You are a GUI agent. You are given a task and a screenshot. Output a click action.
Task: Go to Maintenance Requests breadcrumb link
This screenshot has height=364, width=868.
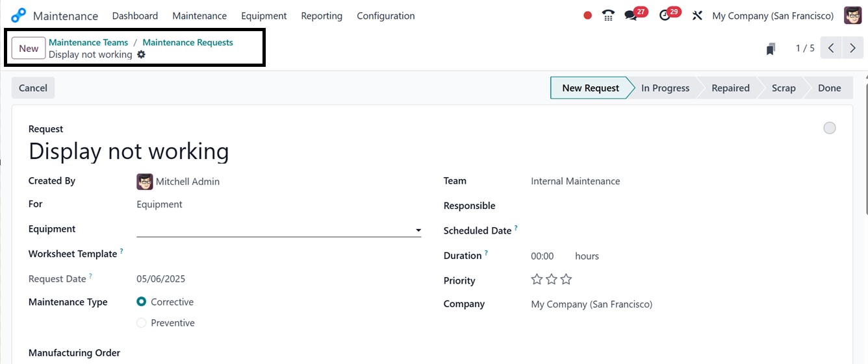coord(188,42)
